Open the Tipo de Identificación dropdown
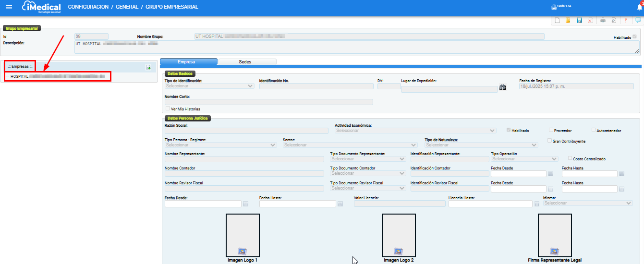644x264 pixels. (x=209, y=86)
